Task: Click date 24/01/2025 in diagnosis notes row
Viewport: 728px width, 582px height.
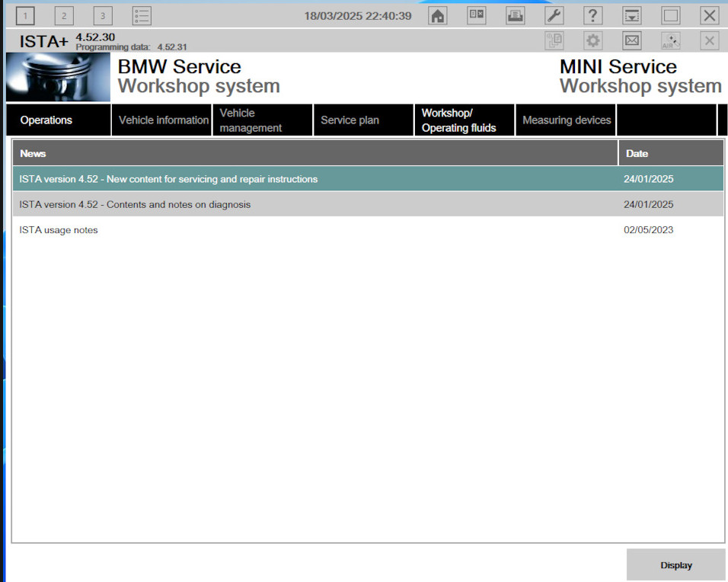Action: tap(648, 204)
